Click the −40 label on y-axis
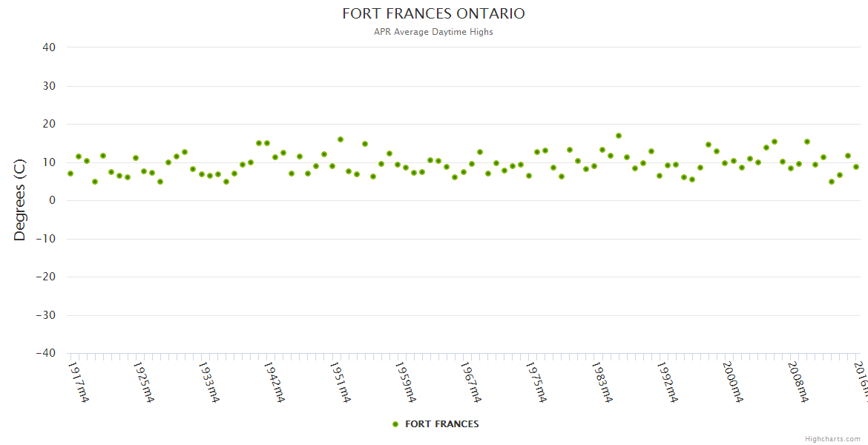 pos(45,354)
